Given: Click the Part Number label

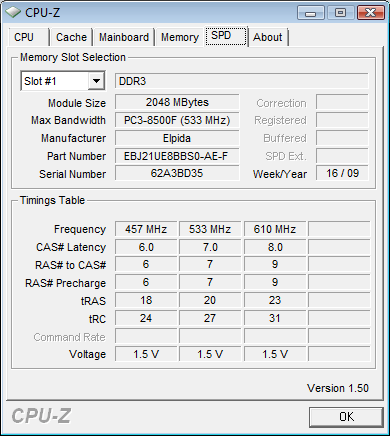Looking at the screenshot, I should (x=76, y=156).
